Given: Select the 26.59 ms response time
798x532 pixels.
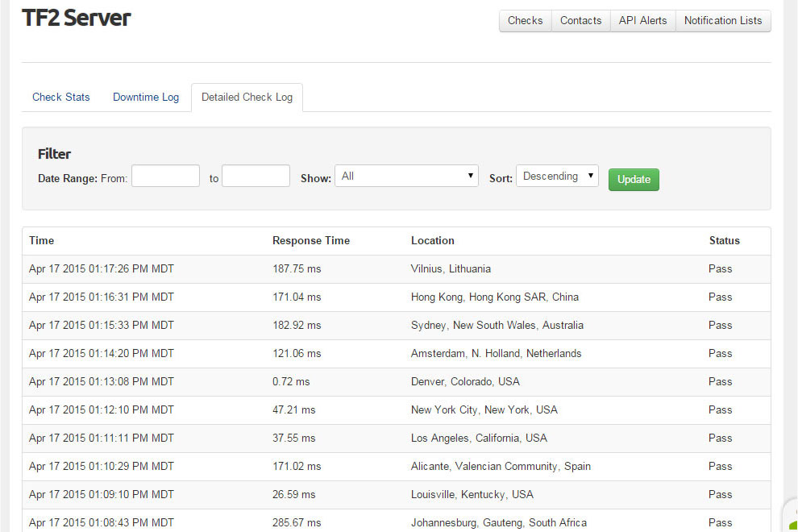Looking at the screenshot, I should click(293, 495).
